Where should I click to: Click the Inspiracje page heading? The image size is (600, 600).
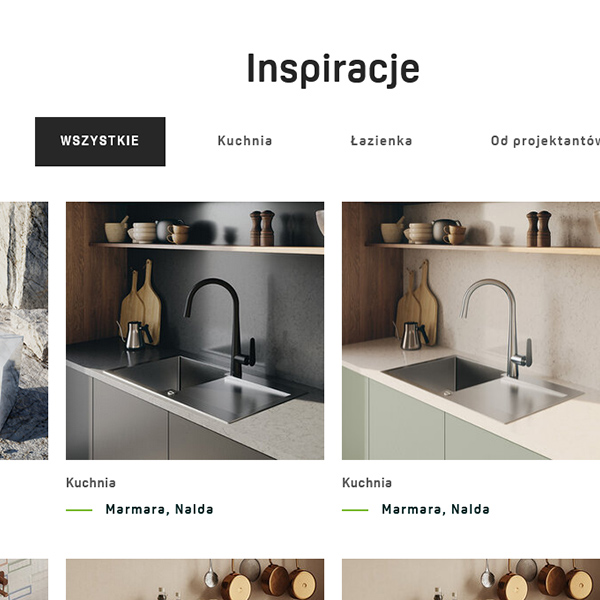333,70
